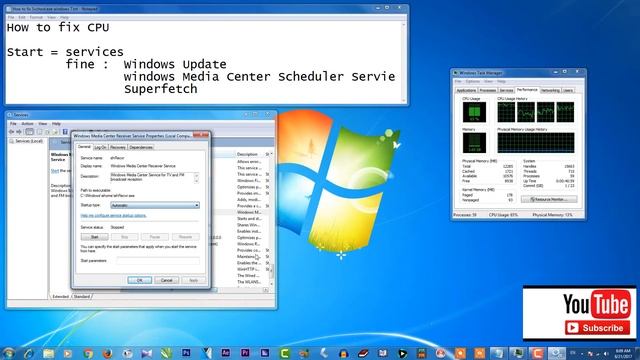Click the Stop button in service properties
Screen dimensions: 640x360
point(124,237)
